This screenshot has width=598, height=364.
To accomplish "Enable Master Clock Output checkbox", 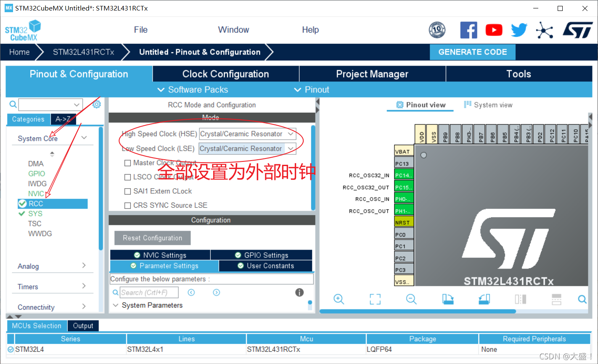I will 128,163.
